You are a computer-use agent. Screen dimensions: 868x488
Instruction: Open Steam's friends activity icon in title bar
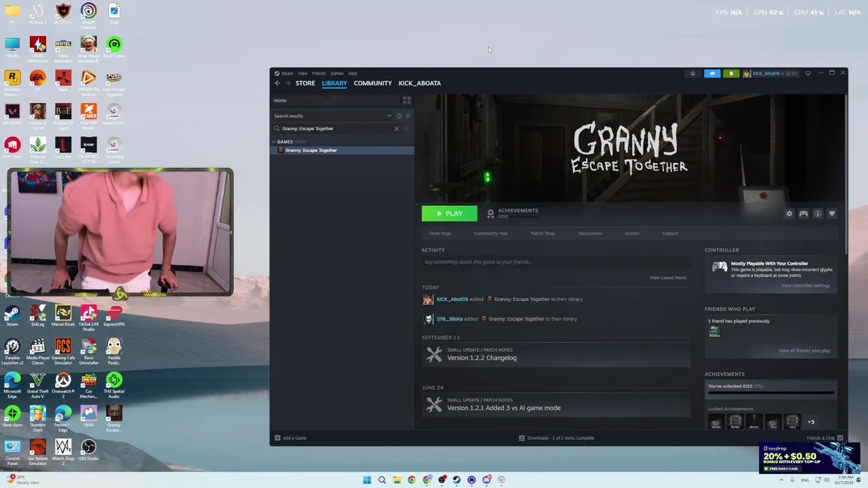point(692,73)
